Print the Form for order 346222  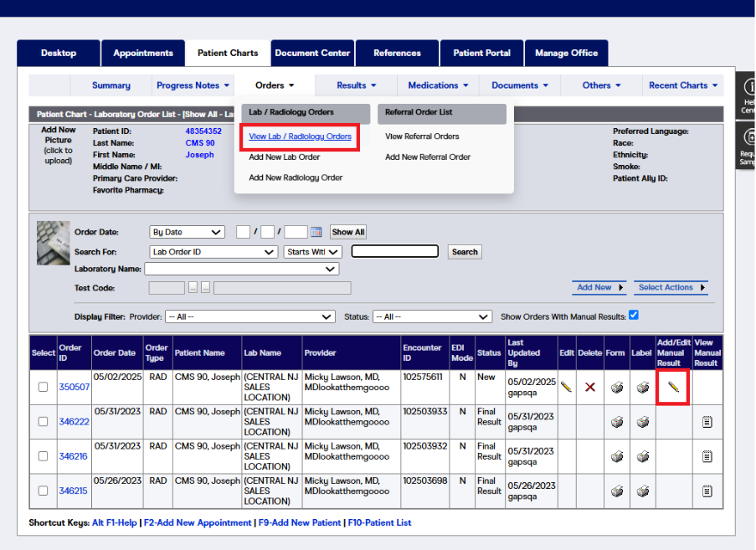pos(616,422)
